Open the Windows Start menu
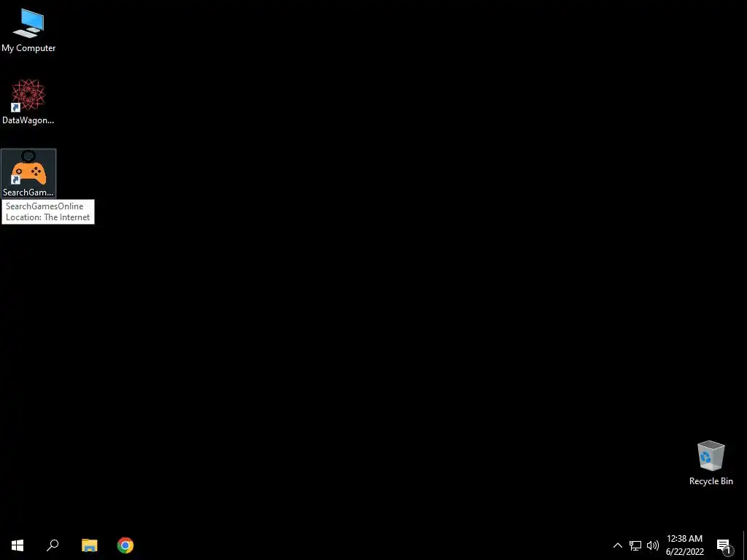747x560 pixels. click(x=18, y=545)
